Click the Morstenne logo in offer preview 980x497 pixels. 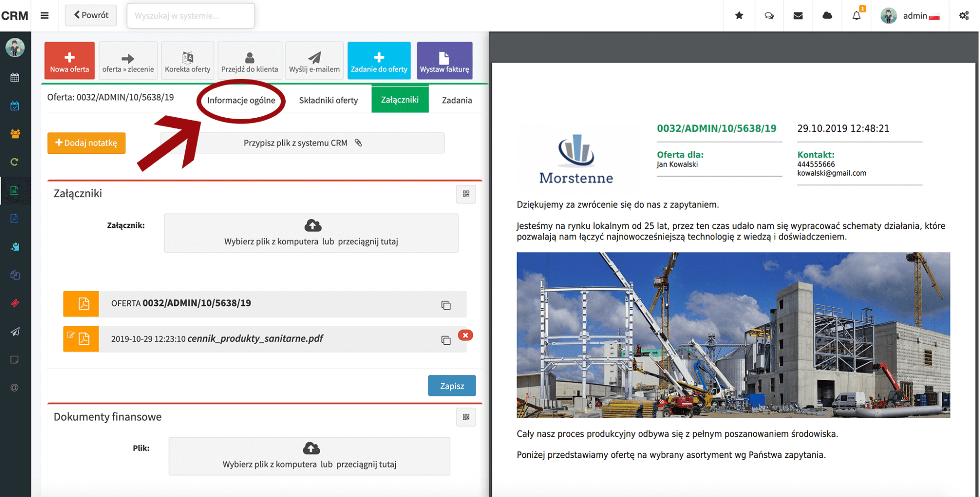coord(576,159)
